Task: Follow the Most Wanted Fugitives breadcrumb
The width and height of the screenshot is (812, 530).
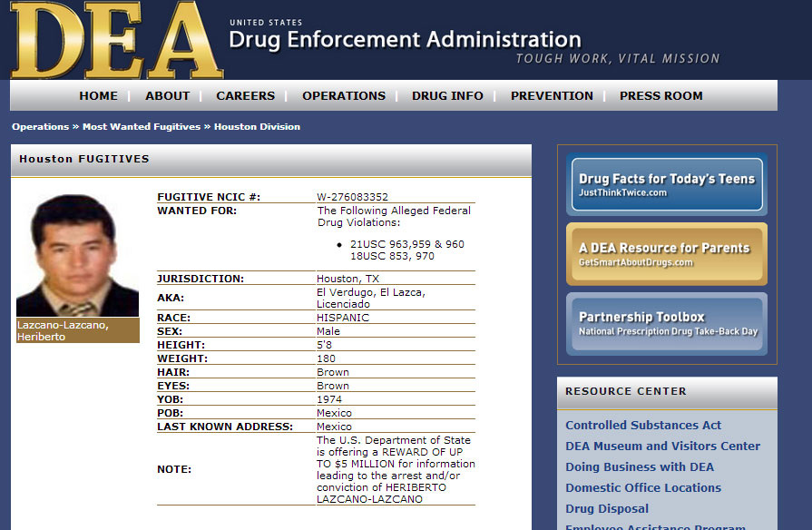Action: click(142, 127)
